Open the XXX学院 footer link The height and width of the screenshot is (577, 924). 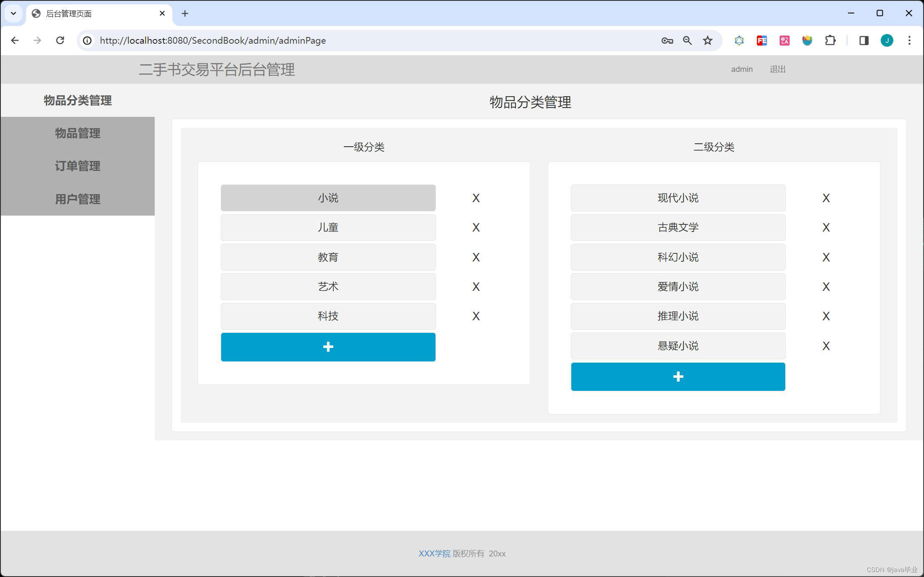[x=434, y=553]
